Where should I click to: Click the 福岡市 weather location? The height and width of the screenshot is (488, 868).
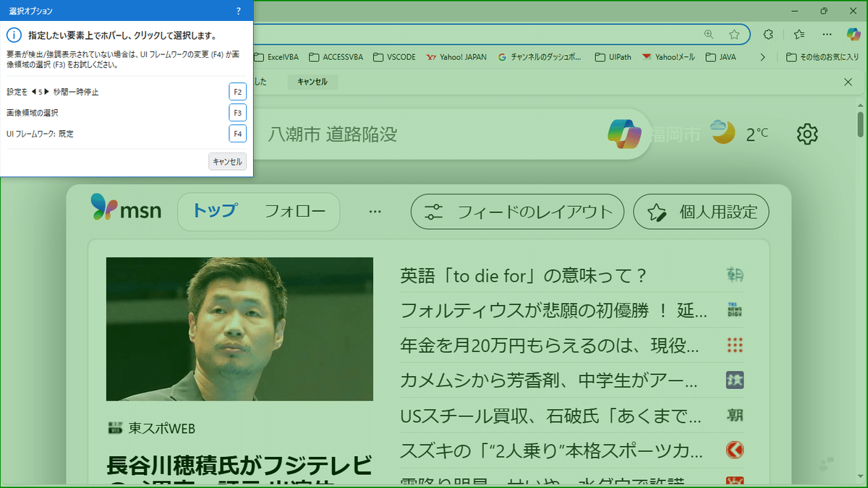tap(674, 134)
